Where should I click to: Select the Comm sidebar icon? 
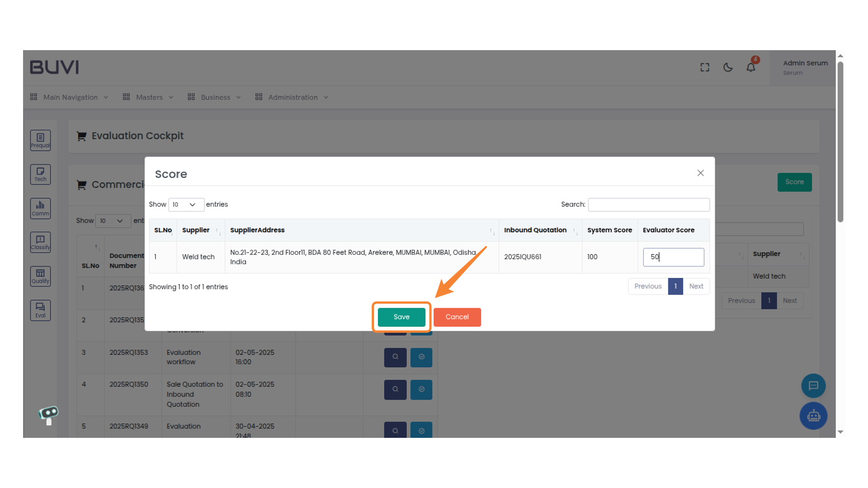point(40,208)
